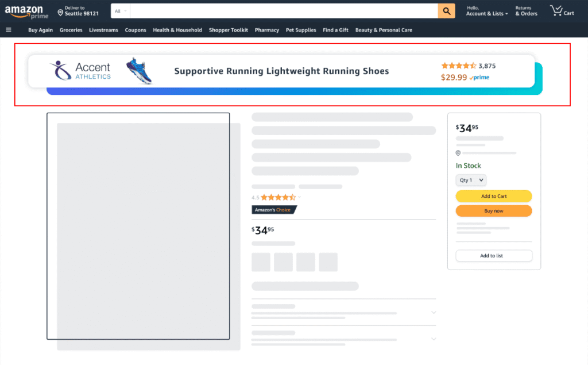
Task: Click Add to Cart button
Action: (x=494, y=196)
